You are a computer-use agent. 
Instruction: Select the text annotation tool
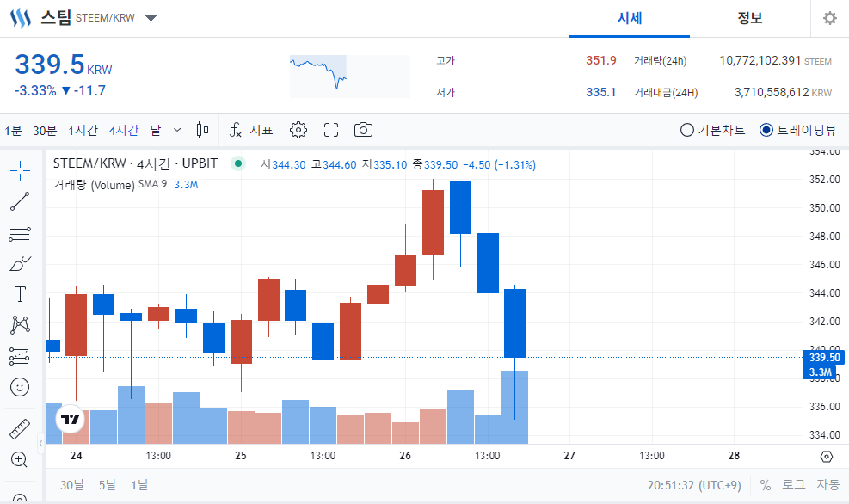(20, 294)
